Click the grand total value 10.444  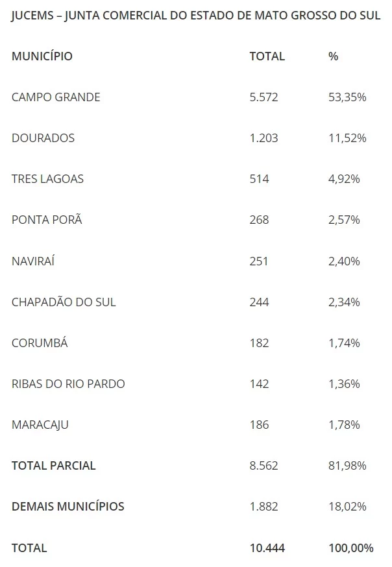(267, 548)
